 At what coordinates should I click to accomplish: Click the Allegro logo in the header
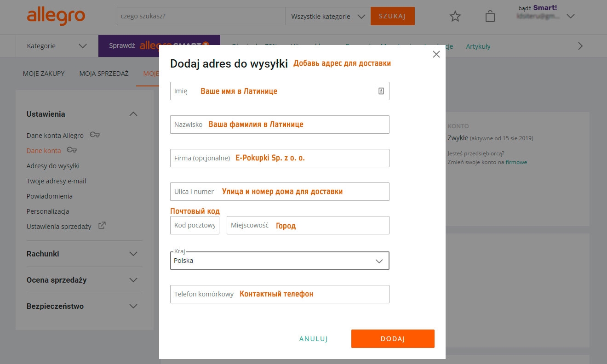56,16
